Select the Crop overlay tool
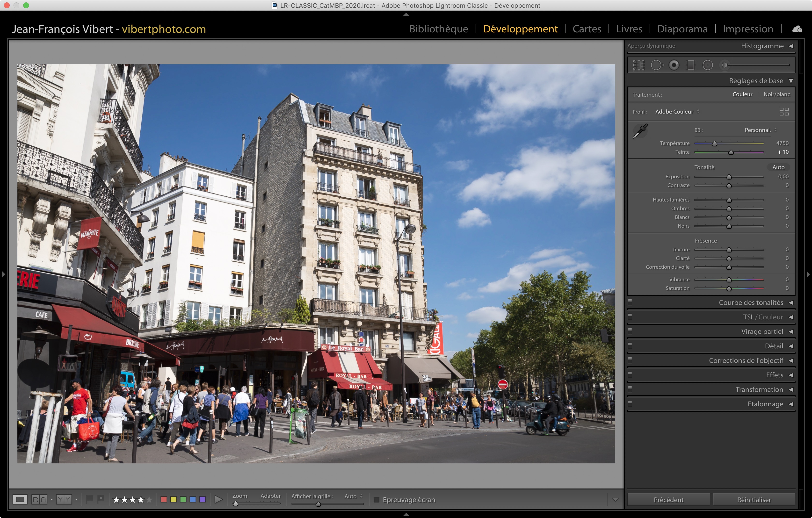 click(638, 65)
